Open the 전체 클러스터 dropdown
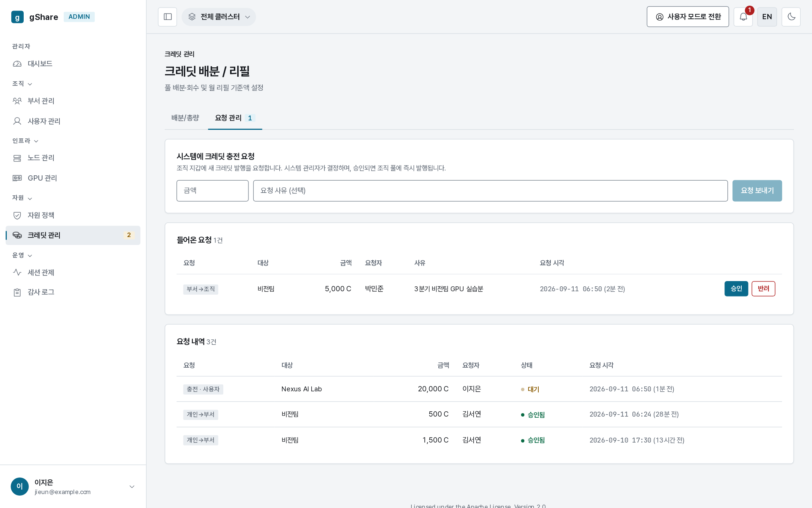 pos(219,17)
